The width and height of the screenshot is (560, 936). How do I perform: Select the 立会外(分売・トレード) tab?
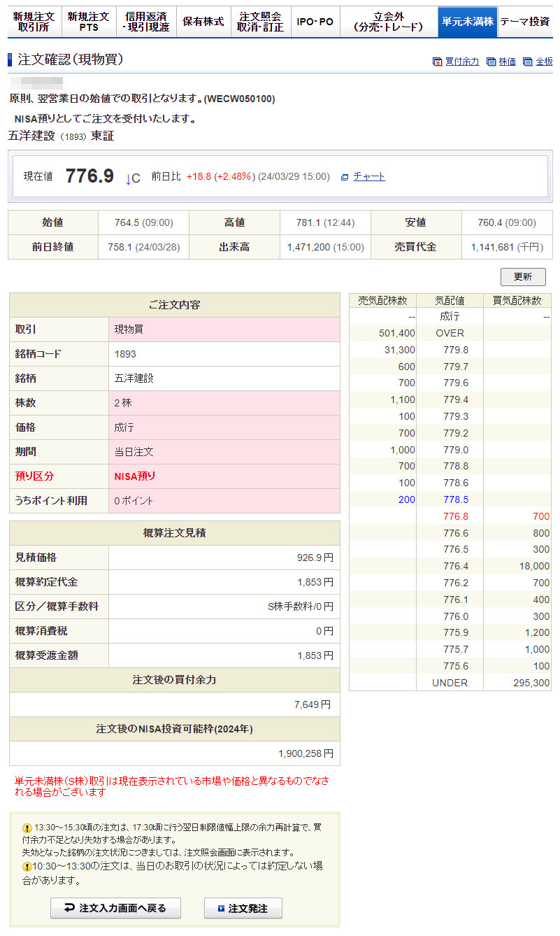point(389,22)
